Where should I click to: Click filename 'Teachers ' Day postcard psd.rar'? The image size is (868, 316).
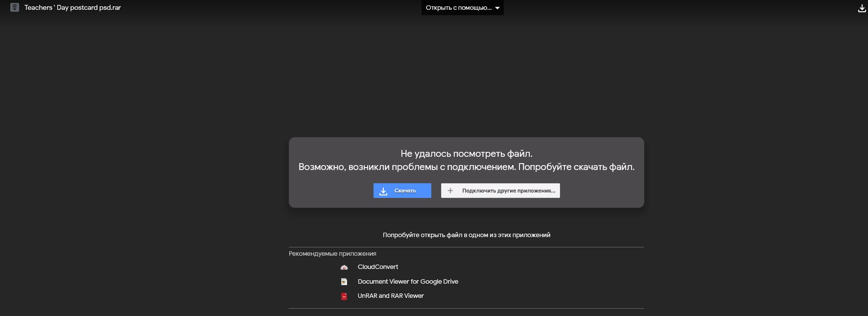(72, 8)
